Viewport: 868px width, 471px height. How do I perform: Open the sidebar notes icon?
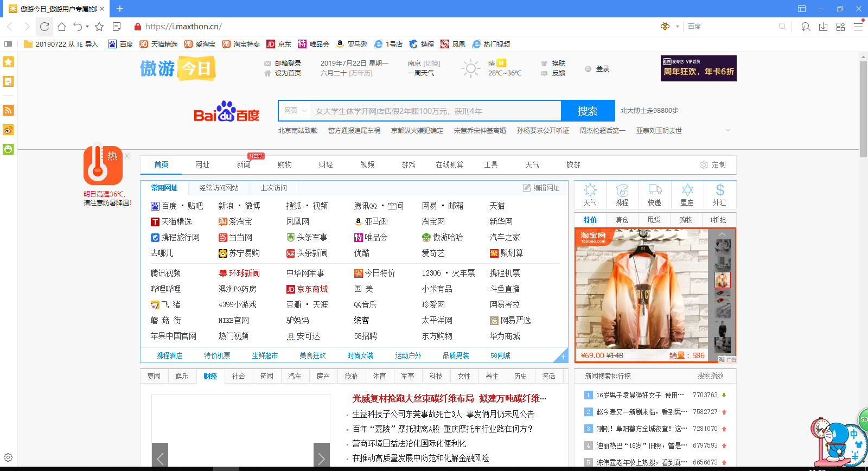[8, 81]
